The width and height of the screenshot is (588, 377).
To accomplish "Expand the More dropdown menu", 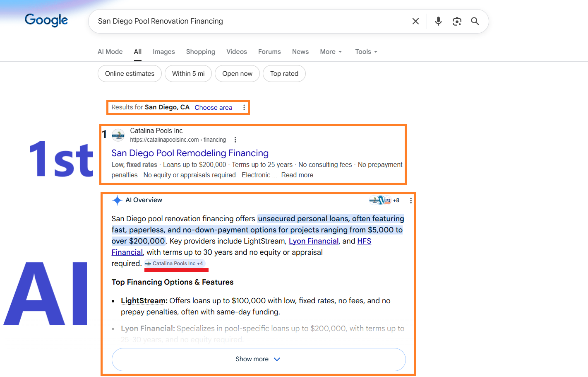I will tap(331, 52).
